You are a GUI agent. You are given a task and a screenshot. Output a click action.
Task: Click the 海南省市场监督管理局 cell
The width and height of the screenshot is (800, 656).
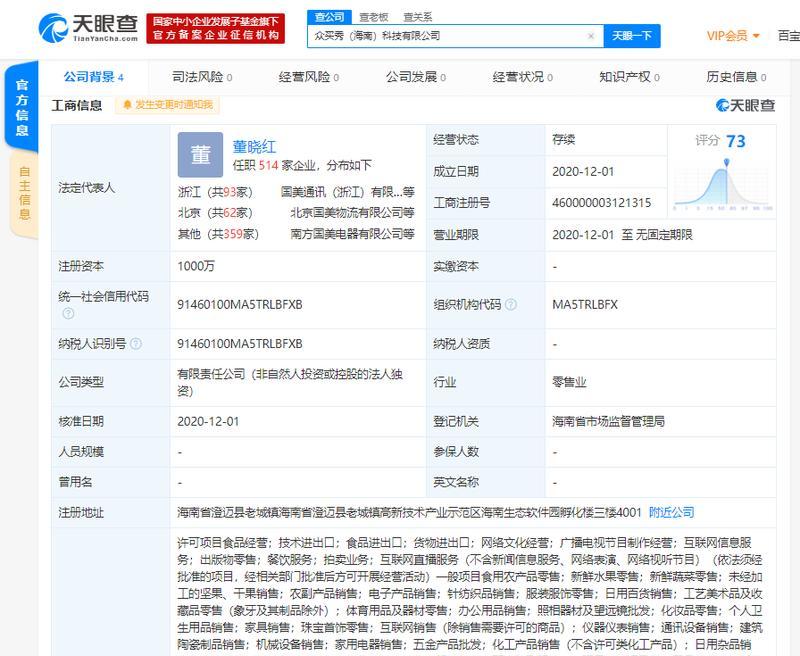click(x=608, y=421)
